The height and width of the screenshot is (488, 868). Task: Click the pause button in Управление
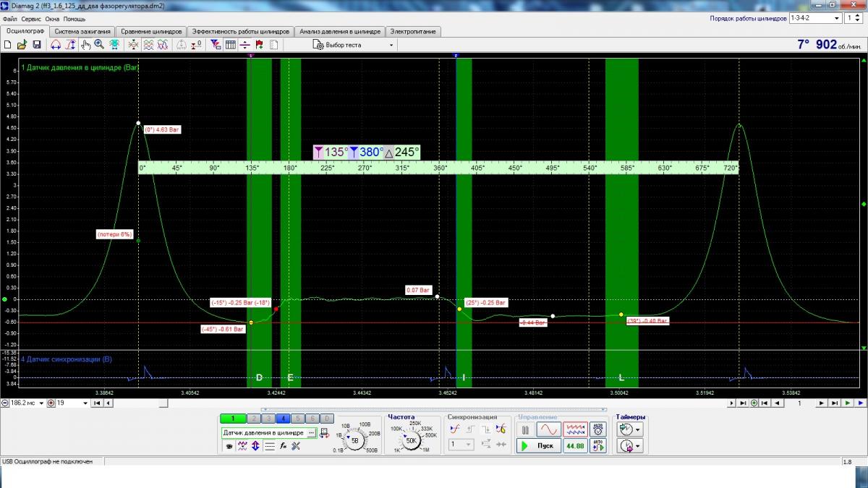tap(526, 429)
